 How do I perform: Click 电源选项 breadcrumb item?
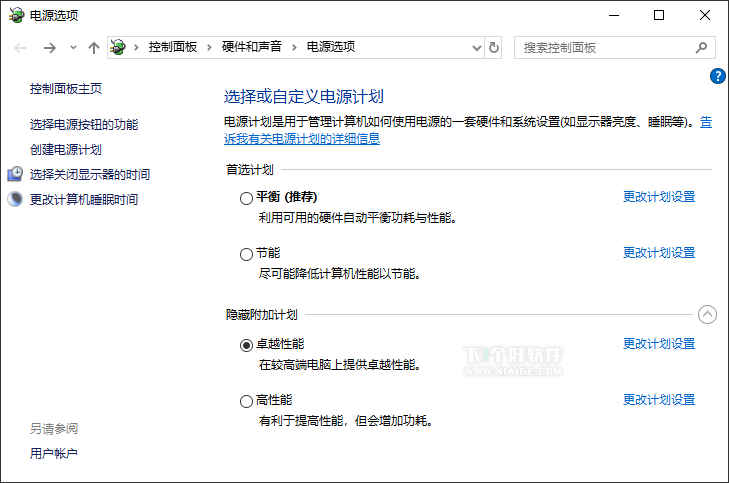(331, 47)
